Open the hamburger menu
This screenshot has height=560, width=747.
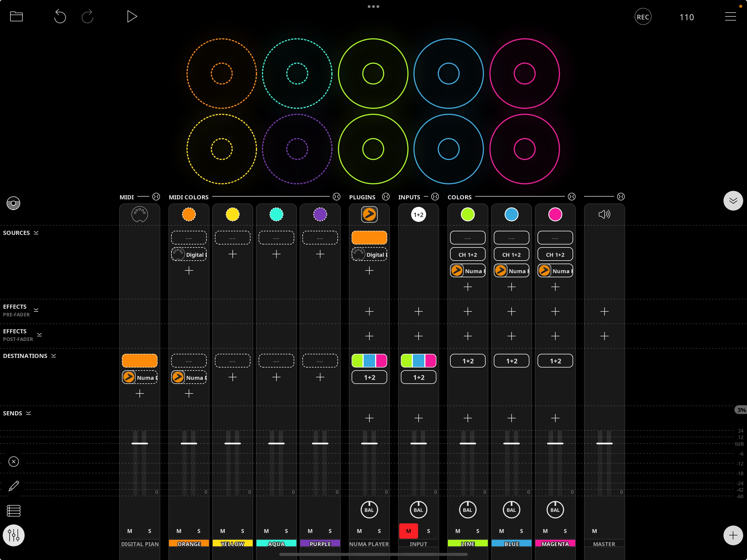(x=730, y=17)
